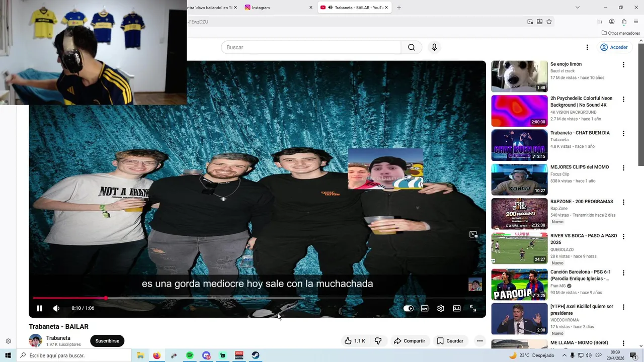This screenshot has width=644, height=362.
Task: Expand the list all tabs chevron
Action: (577, 8)
